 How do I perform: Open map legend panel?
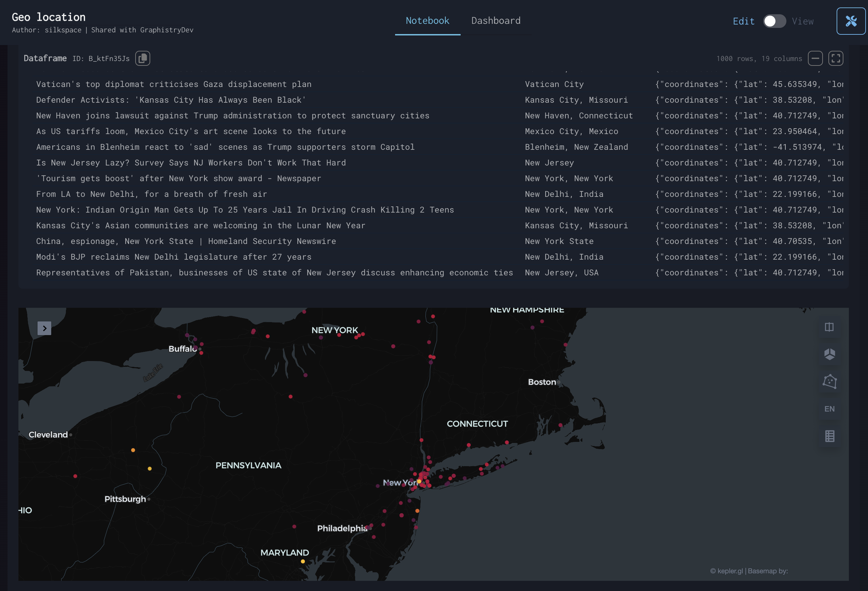tap(829, 436)
